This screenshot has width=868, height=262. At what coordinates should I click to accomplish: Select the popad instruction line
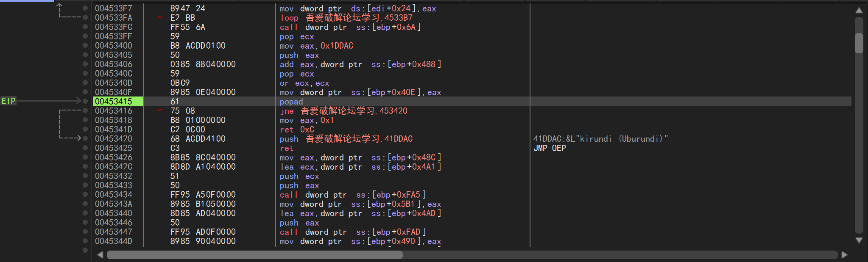click(x=291, y=102)
